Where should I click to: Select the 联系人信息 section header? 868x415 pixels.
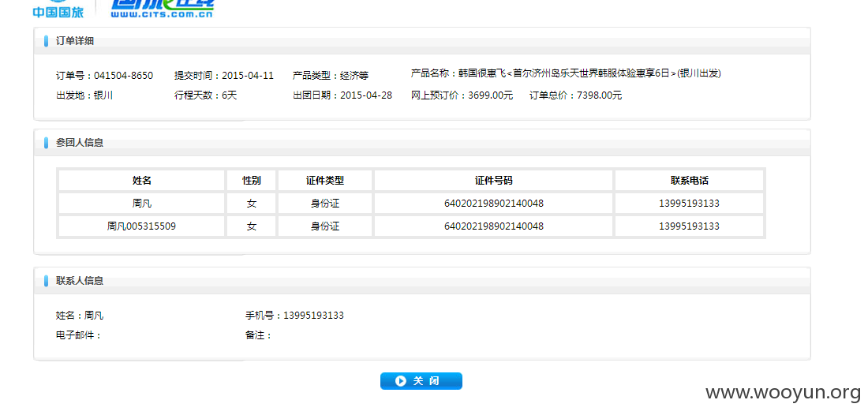tap(80, 281)
